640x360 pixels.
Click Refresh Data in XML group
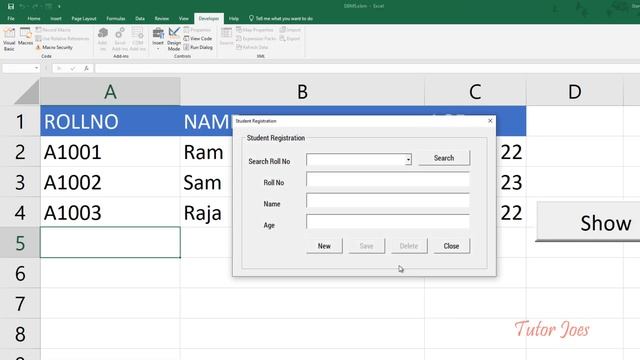pos(252,47)
